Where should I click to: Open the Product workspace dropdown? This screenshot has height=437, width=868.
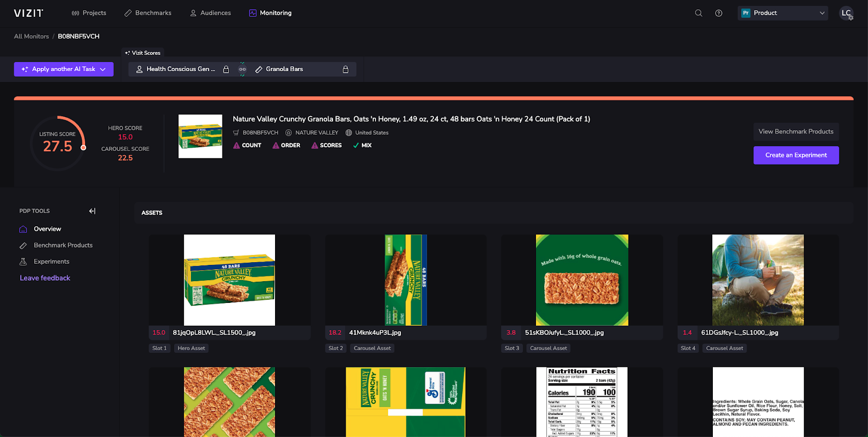[783, 13]
